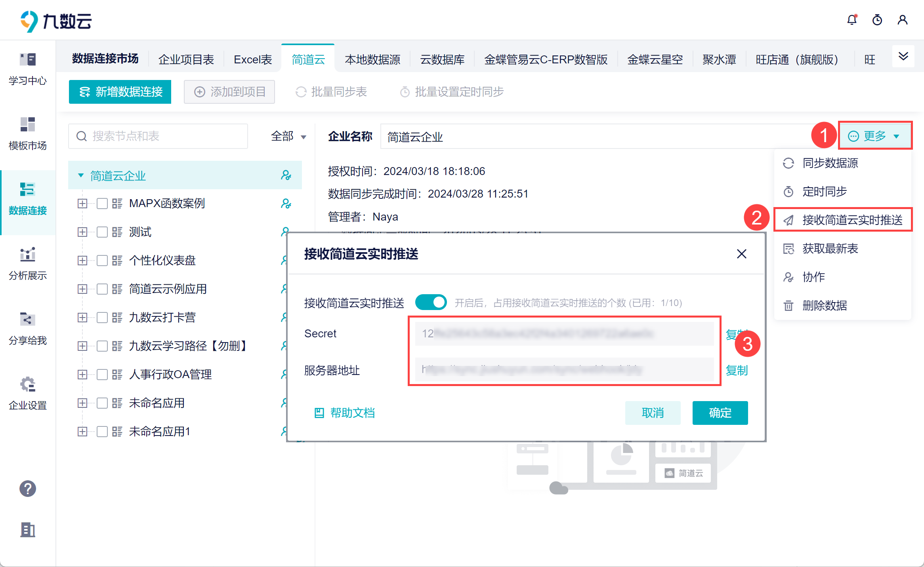Open the user profile icon

[903, 20]
